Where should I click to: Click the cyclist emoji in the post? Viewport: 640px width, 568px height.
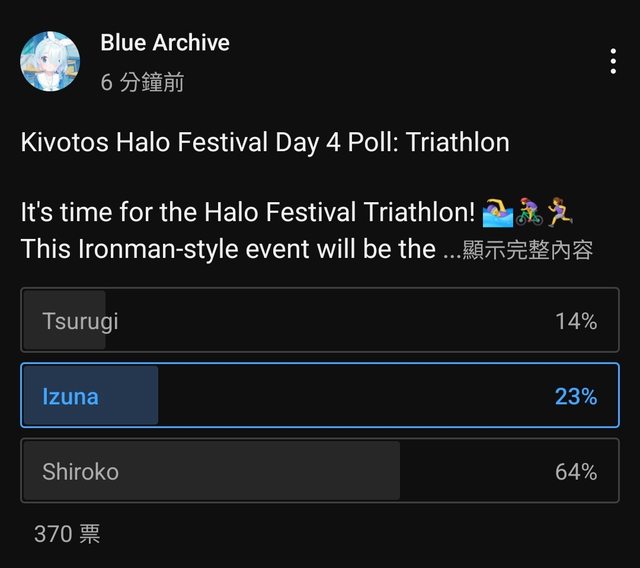click(x=529, y=212)
